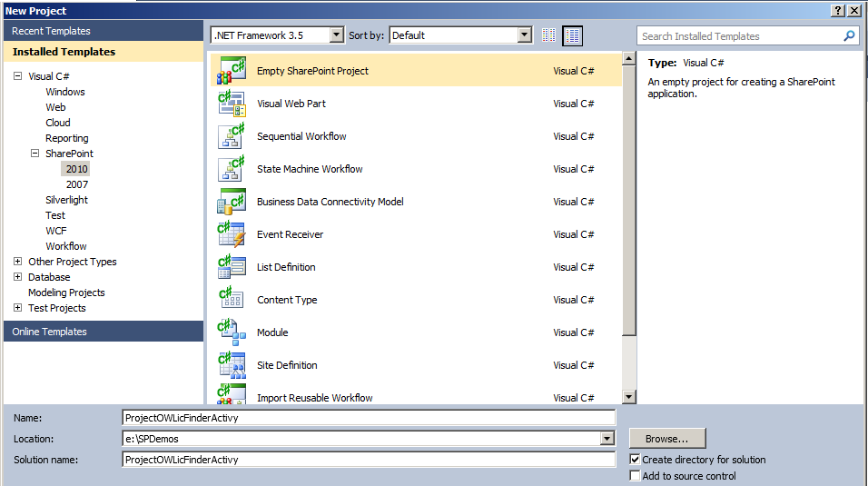Switch to small icons view

click(x=548, y=35)
